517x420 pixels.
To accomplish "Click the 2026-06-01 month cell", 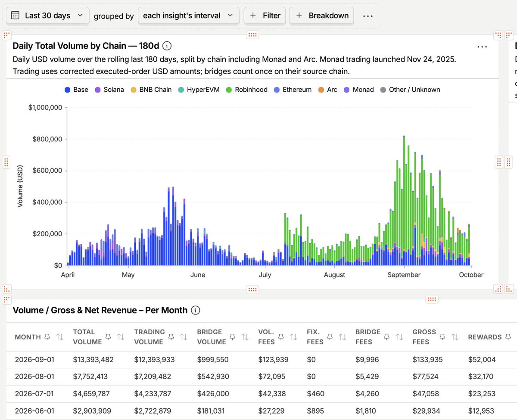I will click(34, 411).
